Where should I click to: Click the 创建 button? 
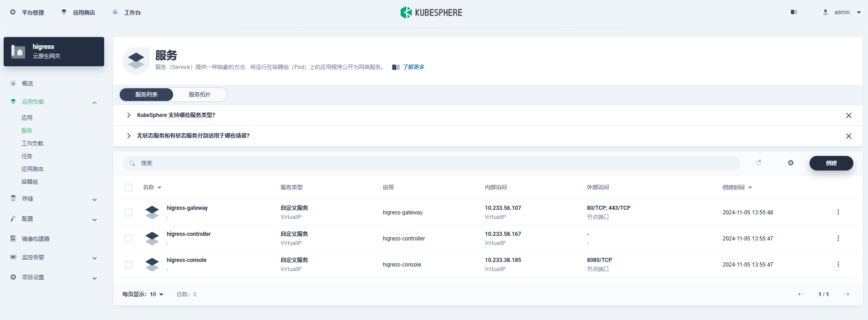click(x=831, y=163)
